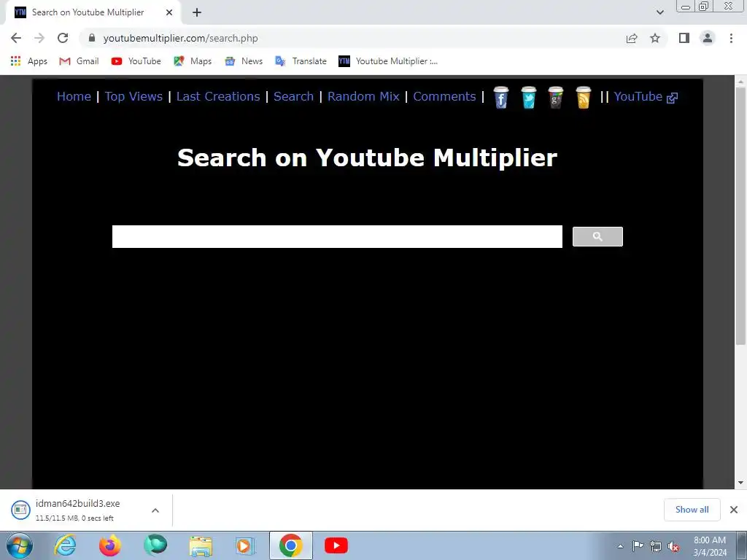Open the Search navigation link
This screenshot has width=747, height=560.
(293, 97)
